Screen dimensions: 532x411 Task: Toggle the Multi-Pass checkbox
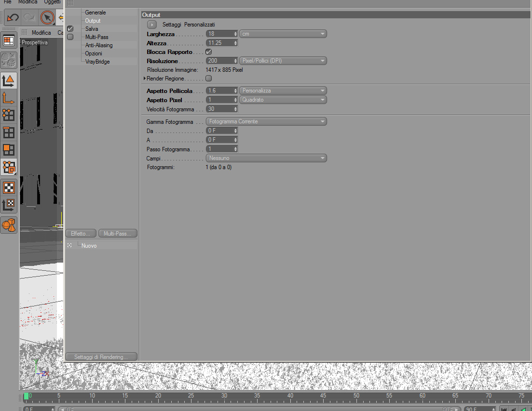pyautogui.click(x=70, y=37)
